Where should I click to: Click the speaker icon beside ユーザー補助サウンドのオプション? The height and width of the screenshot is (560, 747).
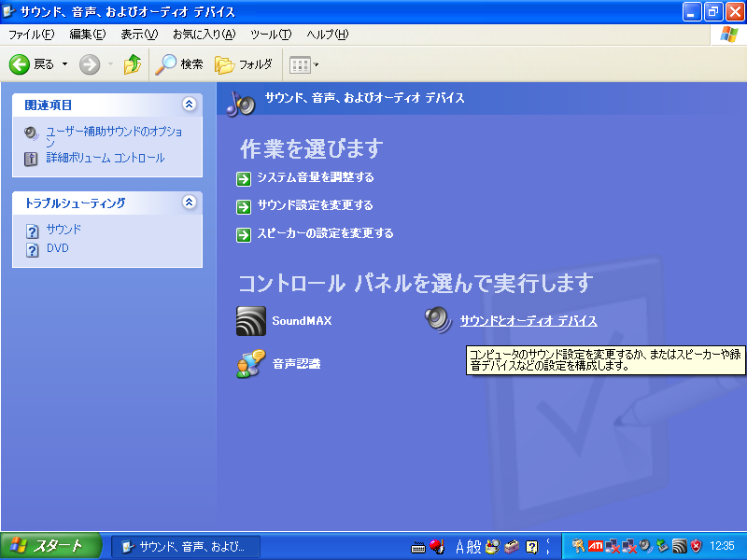tap(32, 133)
